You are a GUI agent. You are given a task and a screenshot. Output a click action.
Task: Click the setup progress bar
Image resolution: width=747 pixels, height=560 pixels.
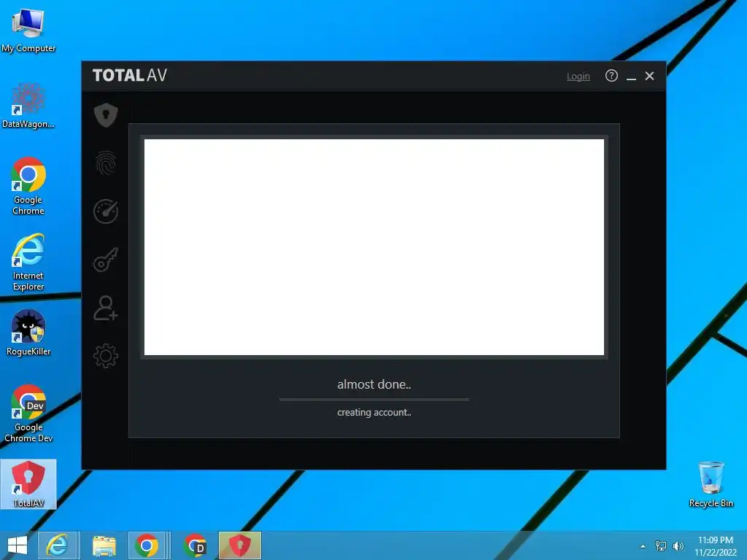pyautogui.click(x=374, y=400)
